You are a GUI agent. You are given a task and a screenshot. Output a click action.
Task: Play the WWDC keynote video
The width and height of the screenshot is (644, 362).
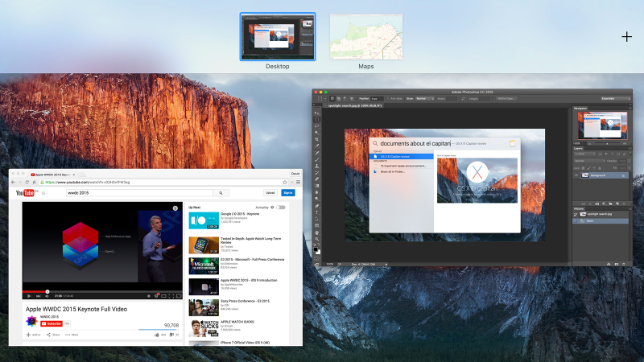[29, 295]
